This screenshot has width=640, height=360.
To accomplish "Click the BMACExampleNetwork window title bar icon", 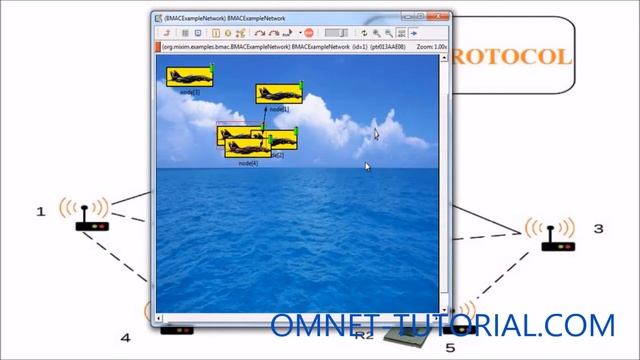I will (x=158, y=18).
